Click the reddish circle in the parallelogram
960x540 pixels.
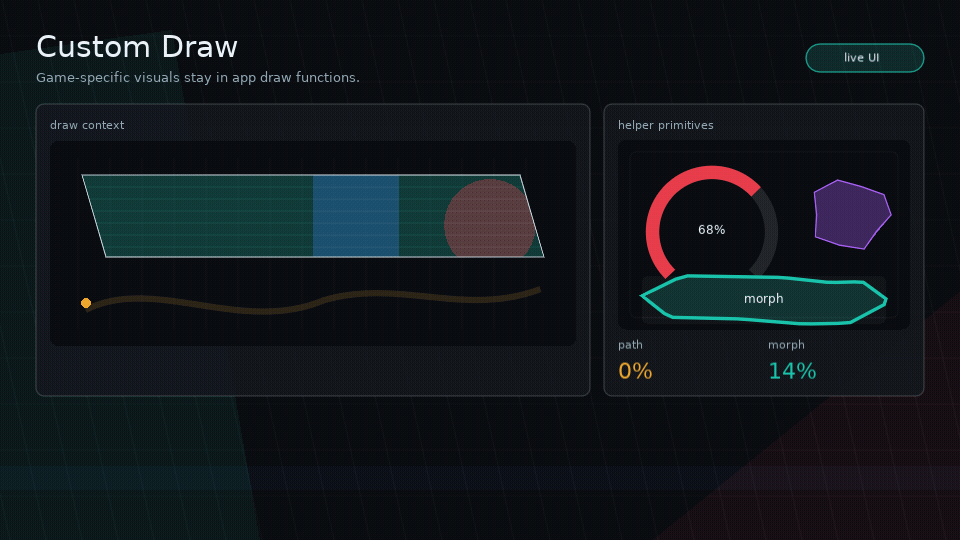[x=490, y=218]
